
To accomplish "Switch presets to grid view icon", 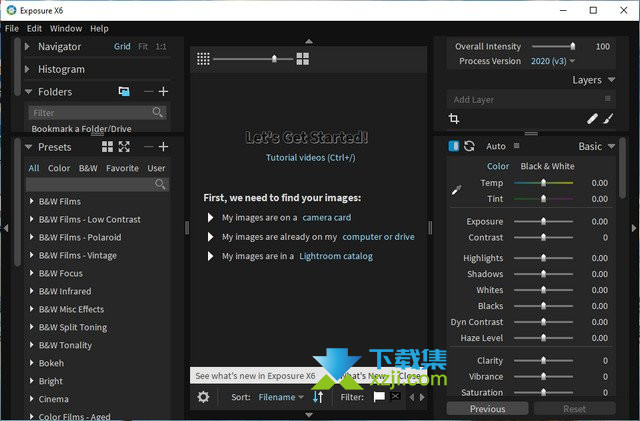I will point(107,147).
